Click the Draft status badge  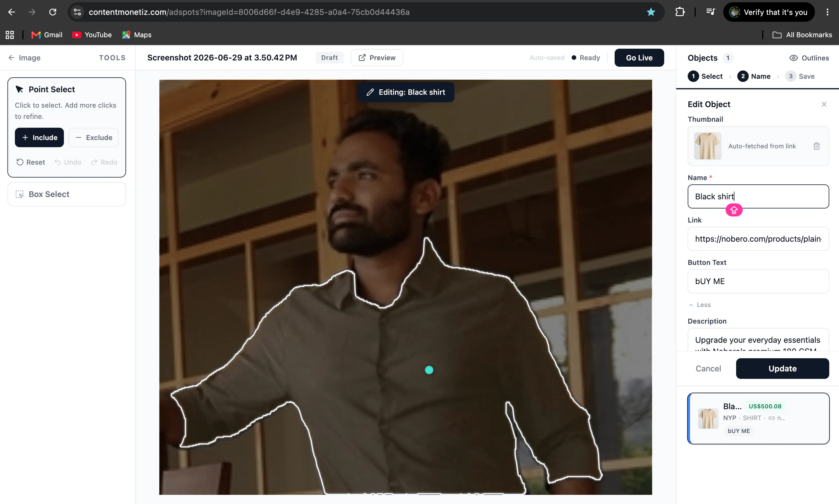[329, 58]
